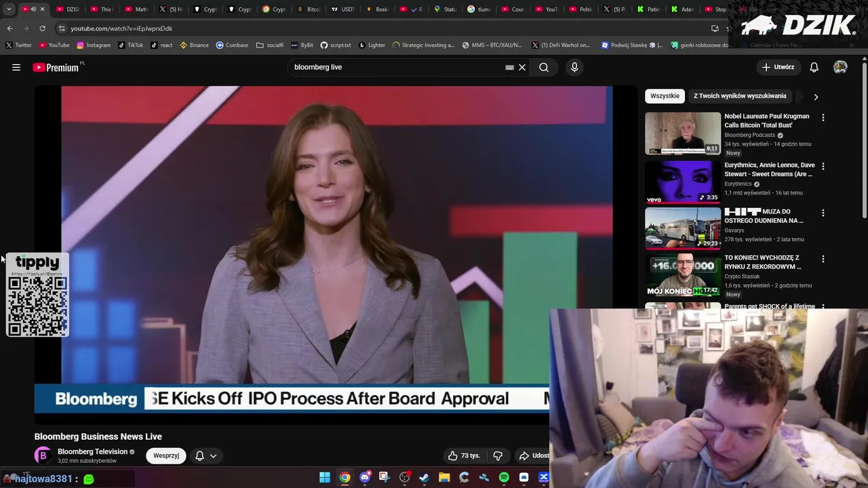Open the Nobel Laureate Paul Krugman video title
Viewport: 868px width, 488px height.
767,121
